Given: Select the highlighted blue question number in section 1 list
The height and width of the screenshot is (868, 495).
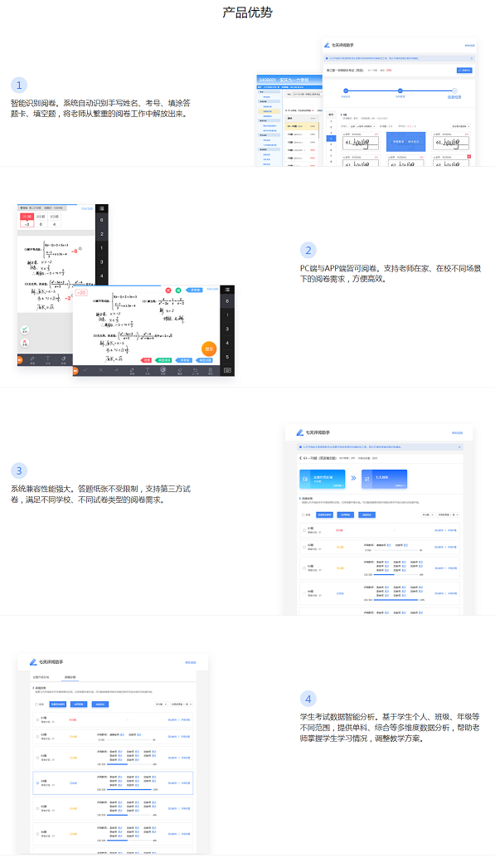Looking at the screenshot, I should pos(332,139).
